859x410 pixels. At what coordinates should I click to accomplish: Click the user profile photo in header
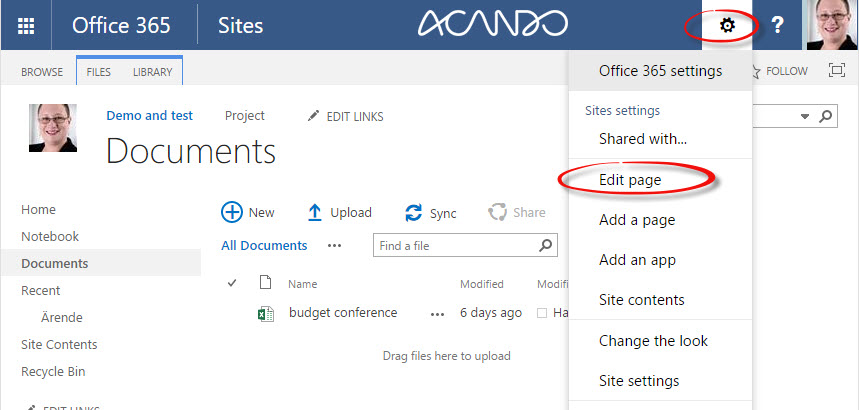(x=832, y=25)
